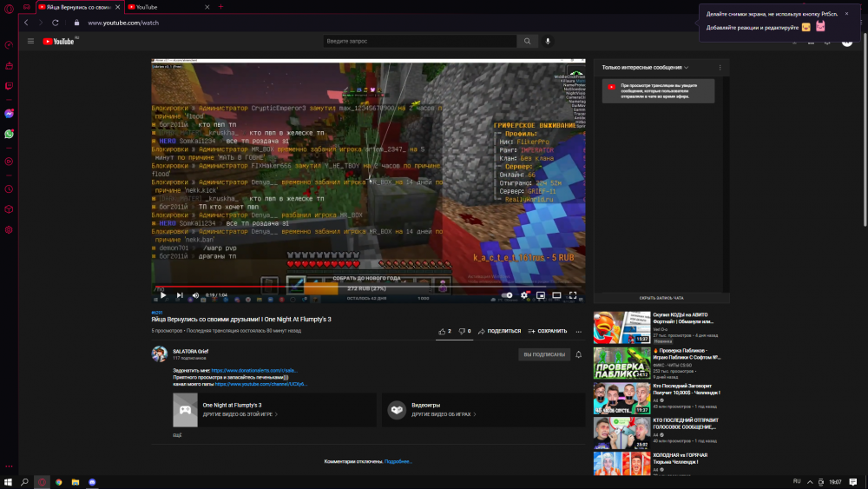This screenshot has height=489, width=868.
Task: Expand 'Только интересные сообщения' chat filter dropdown
Action: click(645, 68)
